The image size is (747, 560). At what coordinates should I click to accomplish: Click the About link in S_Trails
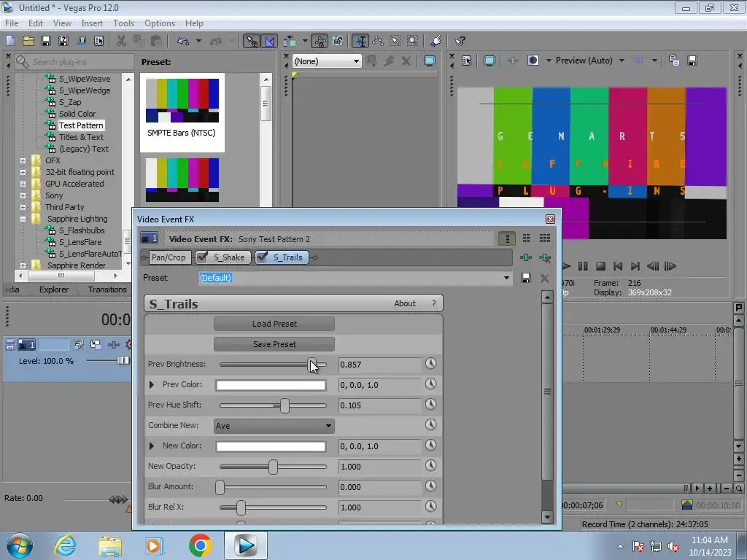click(405, 303)
